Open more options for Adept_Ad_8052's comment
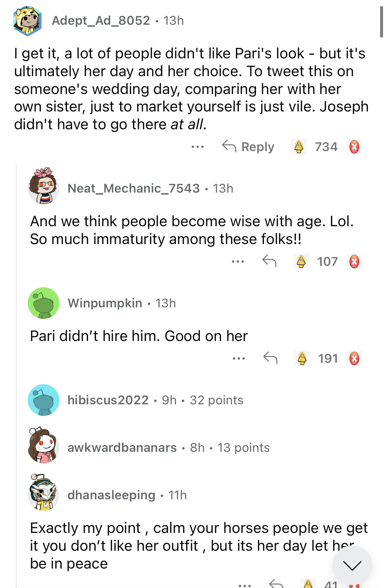Image resolution: width=386 pixels, height=588 pixels. pos(197,147)
